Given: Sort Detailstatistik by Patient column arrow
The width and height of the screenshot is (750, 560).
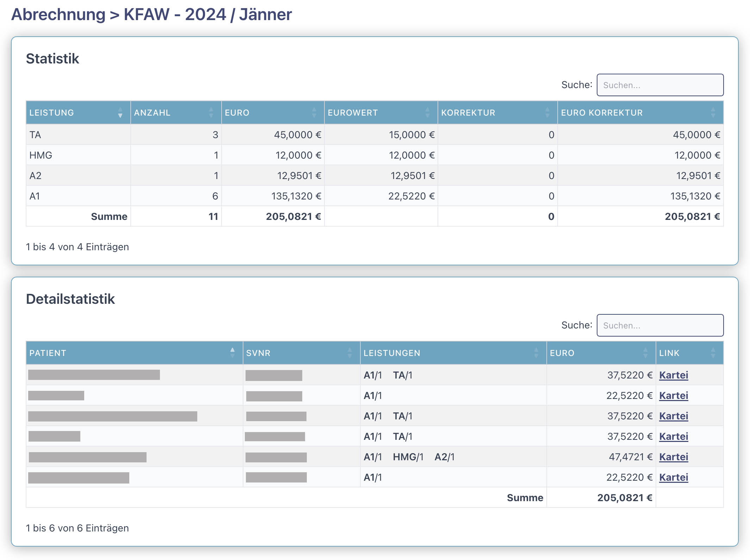Looking at the screenshot, I should point(233,353).
